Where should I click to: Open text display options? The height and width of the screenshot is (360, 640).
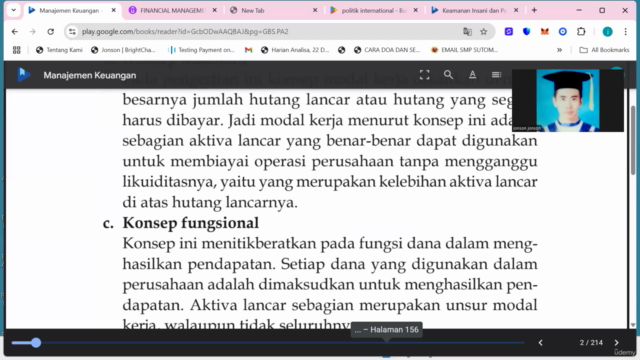coord(472,75)
